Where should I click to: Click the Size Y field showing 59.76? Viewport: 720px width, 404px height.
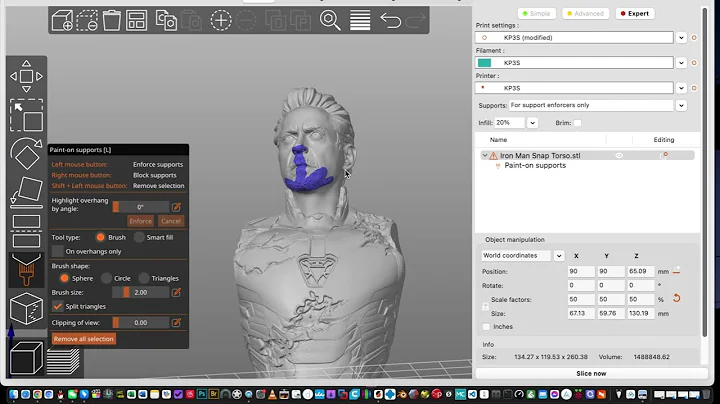(x=611, y=314)
